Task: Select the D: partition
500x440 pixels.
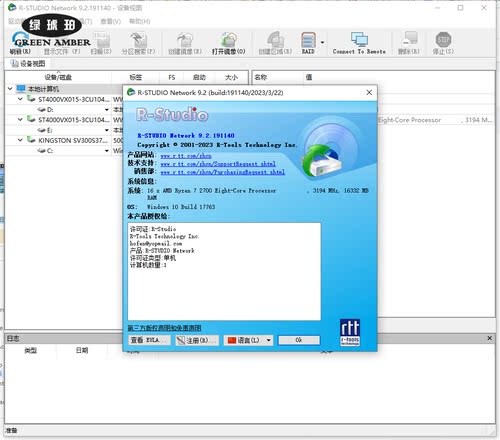Action: (x=50, y=110)
